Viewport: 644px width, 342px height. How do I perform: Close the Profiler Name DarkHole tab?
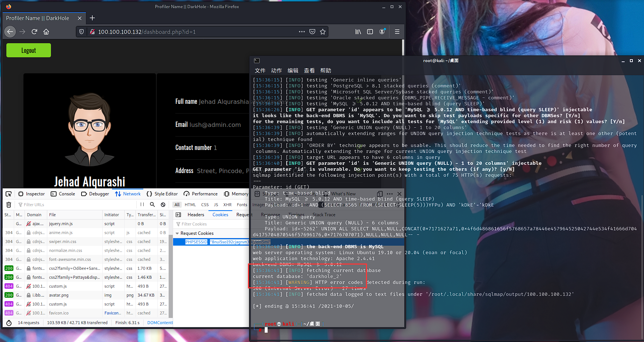[x=80, y=18]
